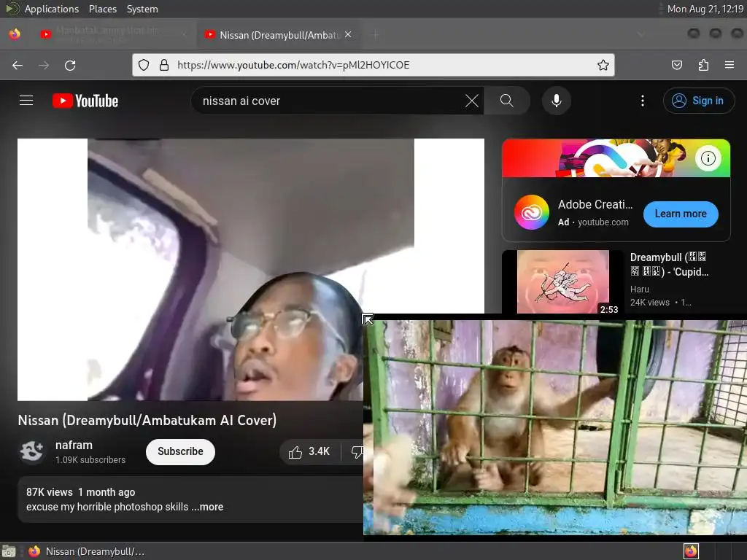This screenshot has width=747, height=560.
Task: Open the System menu
Action: (x=142, y=9)
